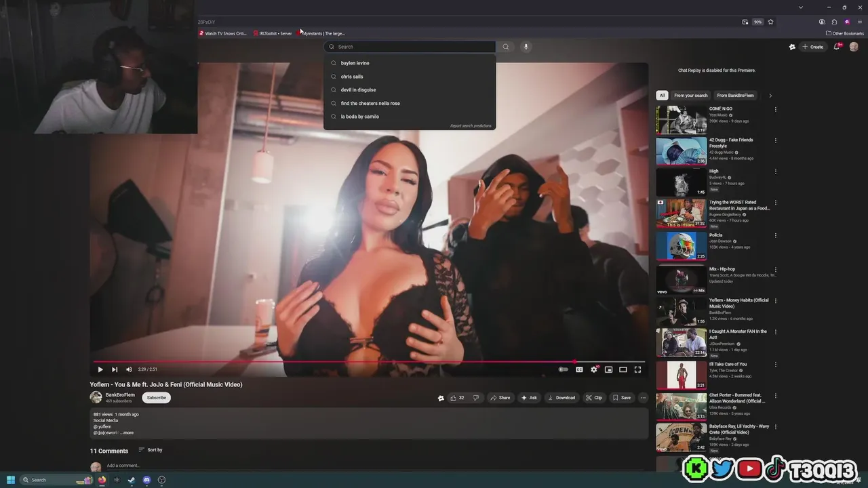This screenshot has height=488, width=868.
Task: Open Firefox extensions puzzle icon
Action: coord(834,22)
